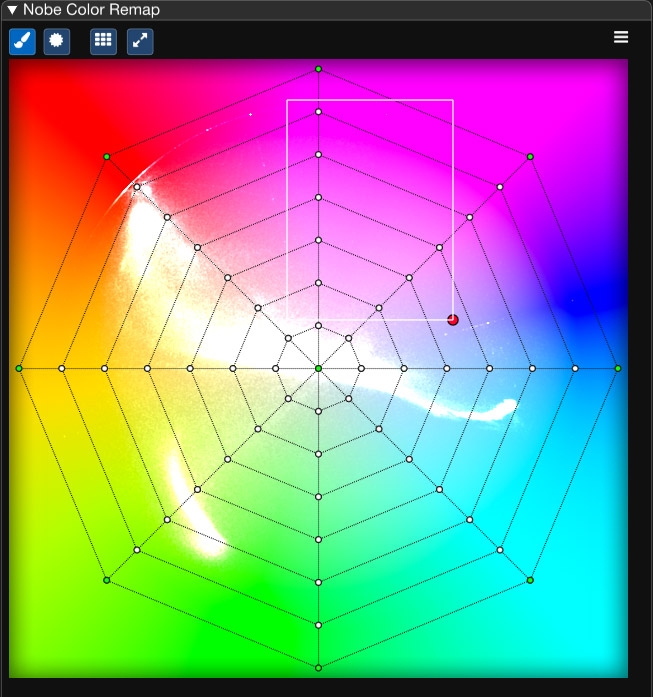Screen dimensions: 653x697
Task: Select the outer green node on the far left
Action: click(19, 369)
